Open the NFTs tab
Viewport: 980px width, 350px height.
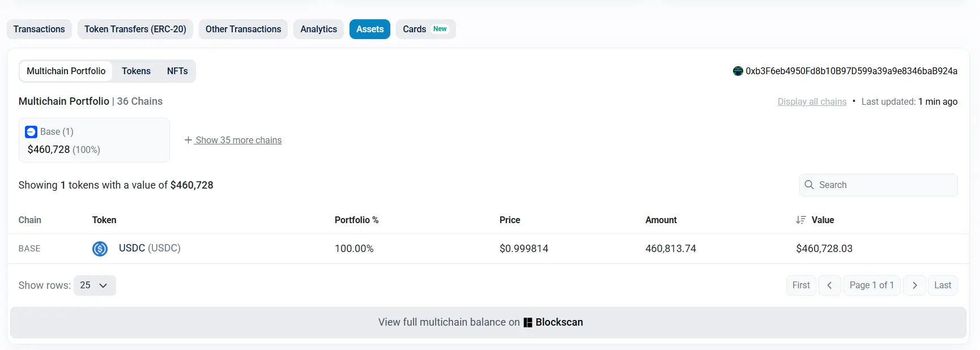tap(177, 71)
